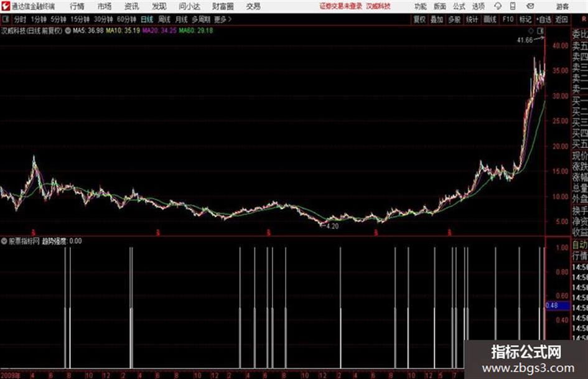Toggle the side panel icon at chart top-right

click(x=540, y=30)
